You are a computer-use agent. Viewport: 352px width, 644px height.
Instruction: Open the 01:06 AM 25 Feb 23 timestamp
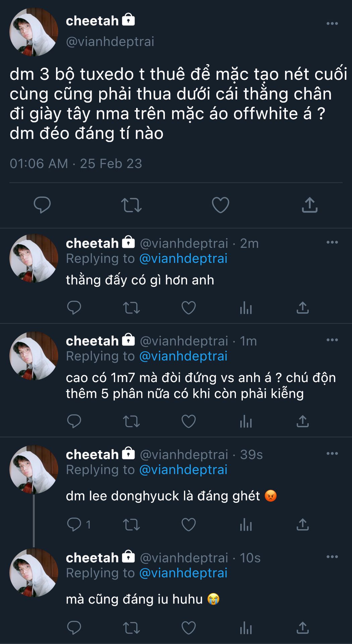click(76, 164)
